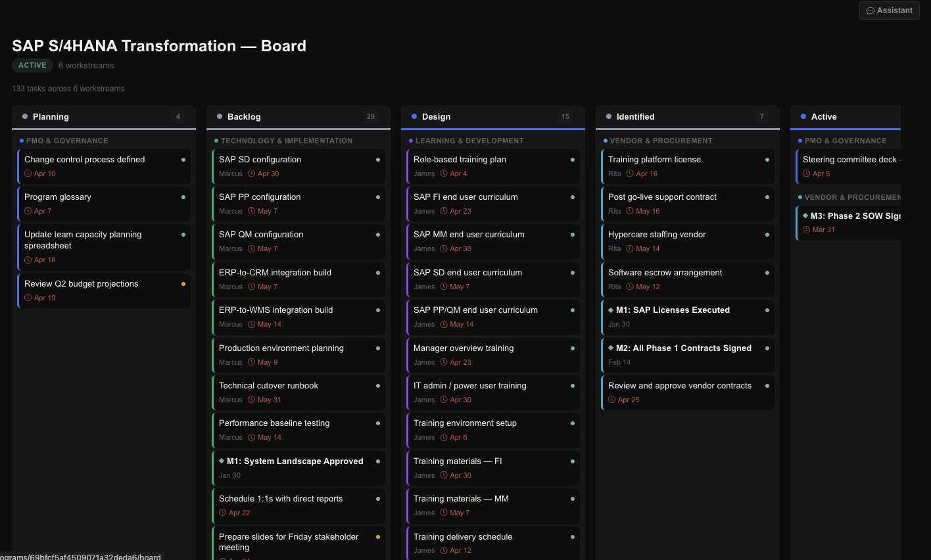Click the Technology & Implementation workstream label
This screenshot has height=560, width=931.
287,141
